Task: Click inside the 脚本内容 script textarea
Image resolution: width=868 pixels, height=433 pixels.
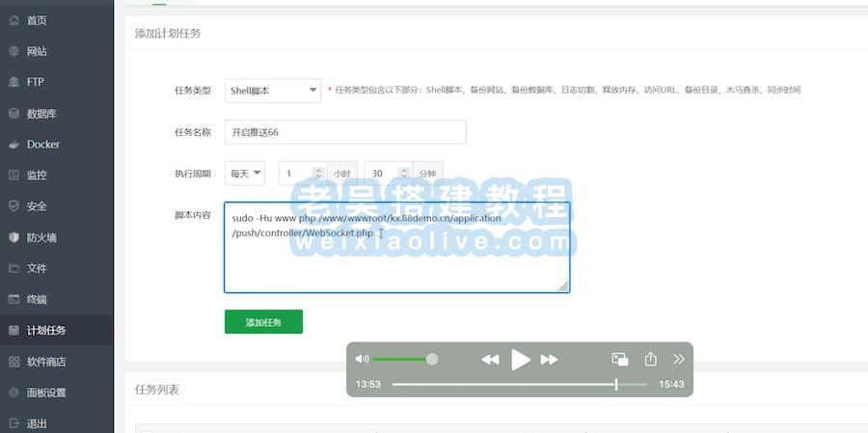Action: tap(396, 247)
